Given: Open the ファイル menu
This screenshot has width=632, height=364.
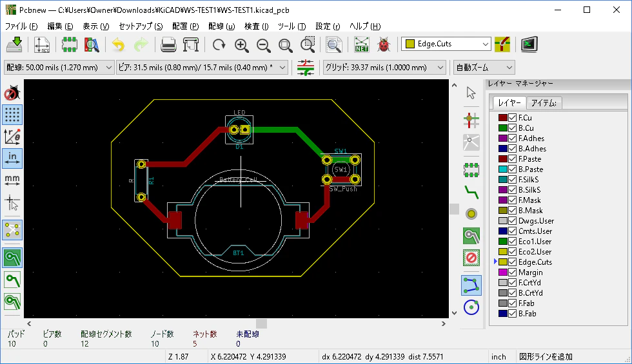Looking at the screenshot, I should (x=21, y=26).
